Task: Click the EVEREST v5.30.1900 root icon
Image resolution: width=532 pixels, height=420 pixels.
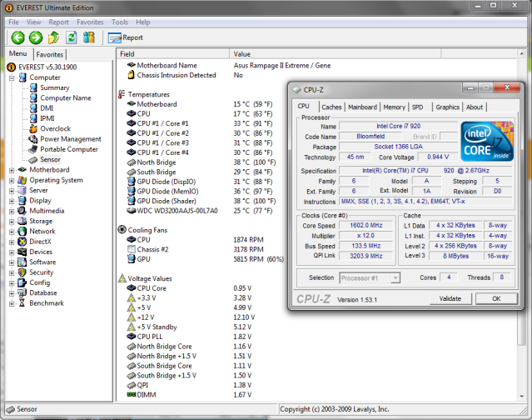Action: tap(11, 67)
